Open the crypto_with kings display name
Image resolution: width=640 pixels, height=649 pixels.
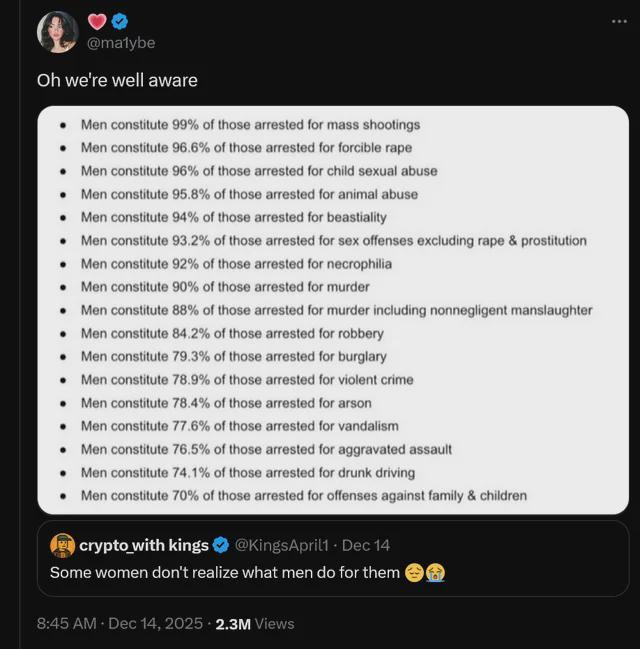(144, 545)
